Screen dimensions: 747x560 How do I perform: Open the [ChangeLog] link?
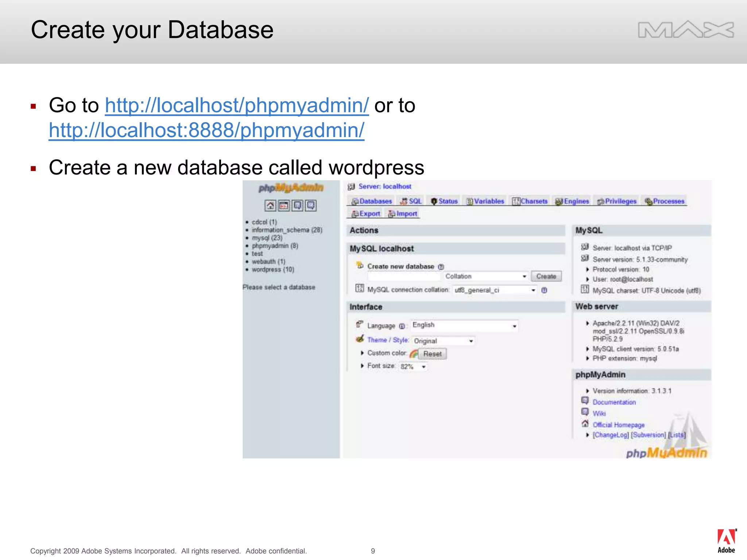(611, 435)
